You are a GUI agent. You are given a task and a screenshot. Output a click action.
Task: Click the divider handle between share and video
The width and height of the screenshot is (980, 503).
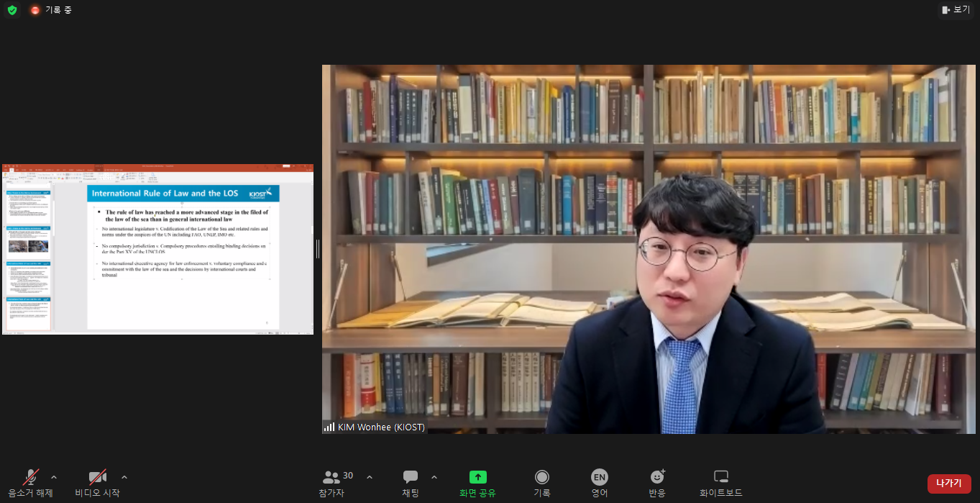[x=317, y=249]
